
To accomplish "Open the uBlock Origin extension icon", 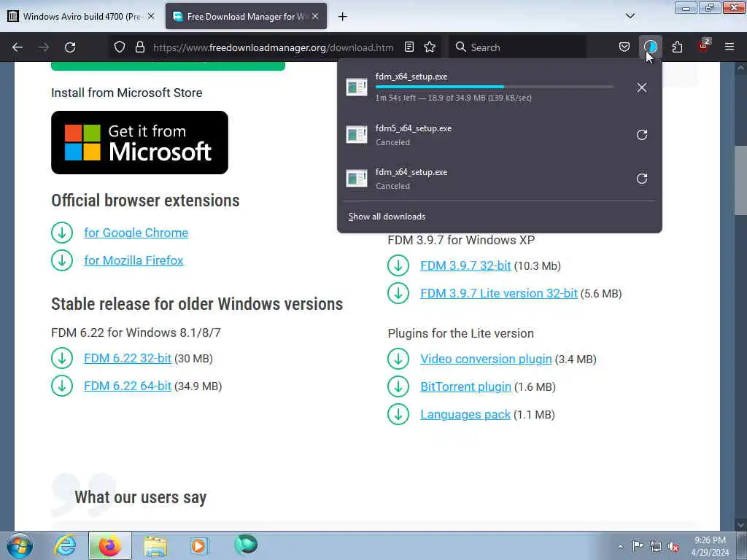I will [x=704, y=46].
